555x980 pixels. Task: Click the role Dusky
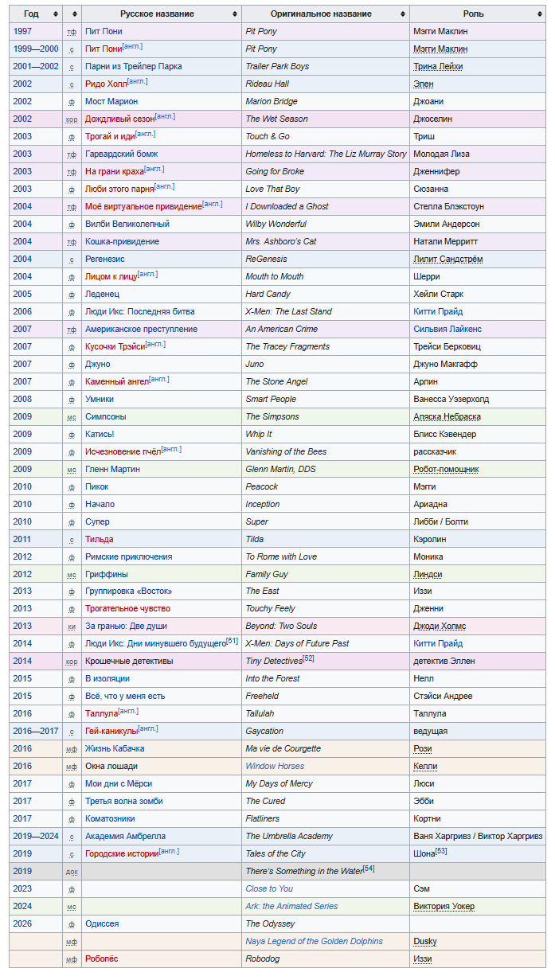point(425,942)
